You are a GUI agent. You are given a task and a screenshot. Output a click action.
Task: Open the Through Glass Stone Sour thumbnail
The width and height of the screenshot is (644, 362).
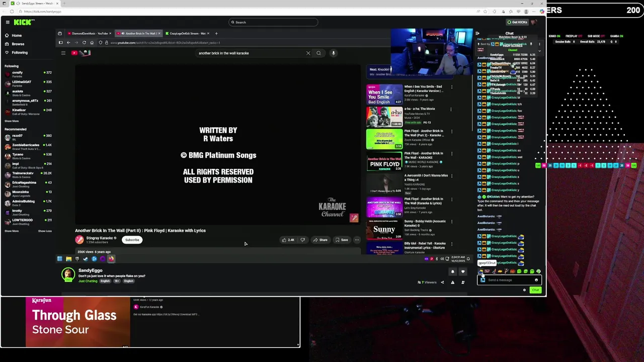click(x=78, y=322)
